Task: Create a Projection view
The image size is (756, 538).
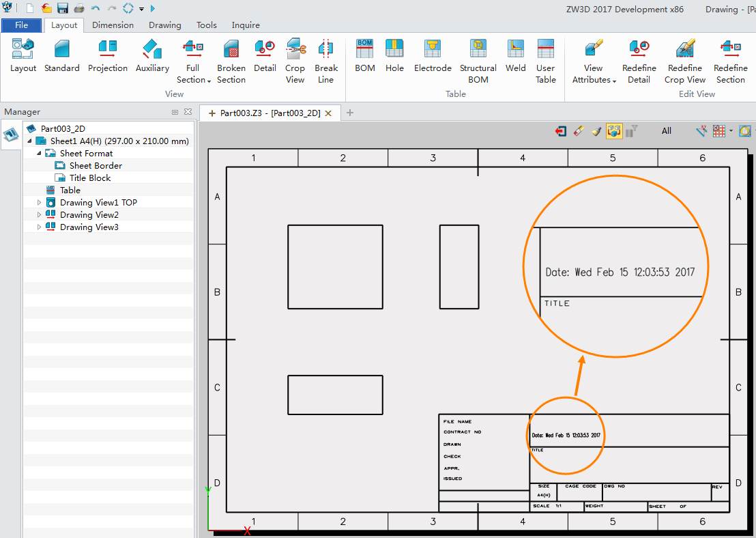Action: [108, 49]
